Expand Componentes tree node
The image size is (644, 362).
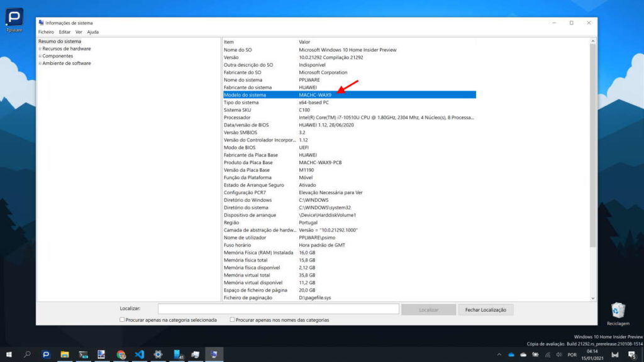click(x=40, y=56)
